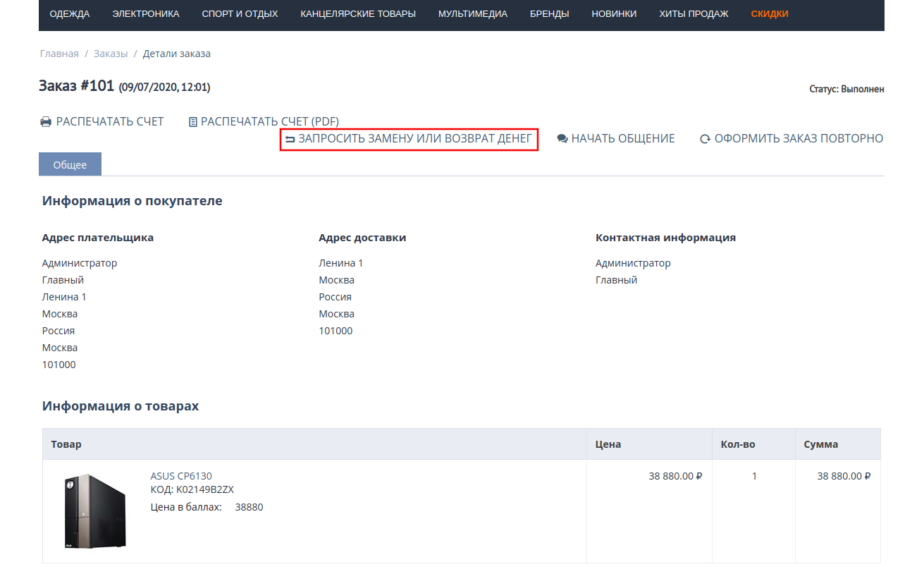Click Начать общение link text

coord(623,139)
